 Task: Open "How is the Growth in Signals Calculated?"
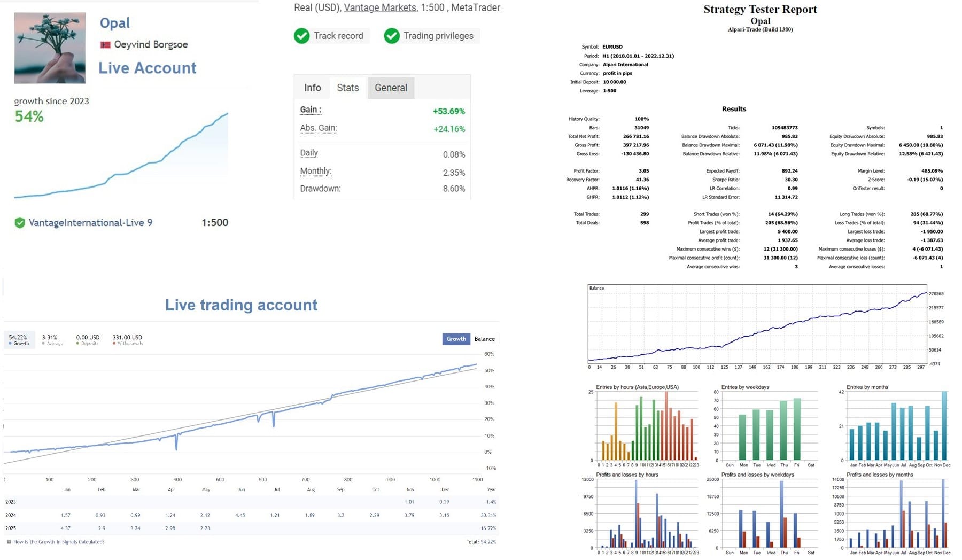click(x=59, y=542)
